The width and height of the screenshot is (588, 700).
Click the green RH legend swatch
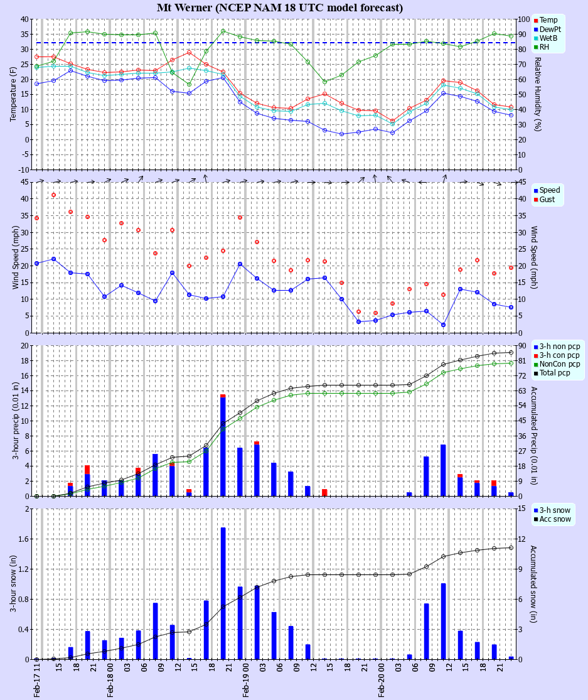coord(535,46)
